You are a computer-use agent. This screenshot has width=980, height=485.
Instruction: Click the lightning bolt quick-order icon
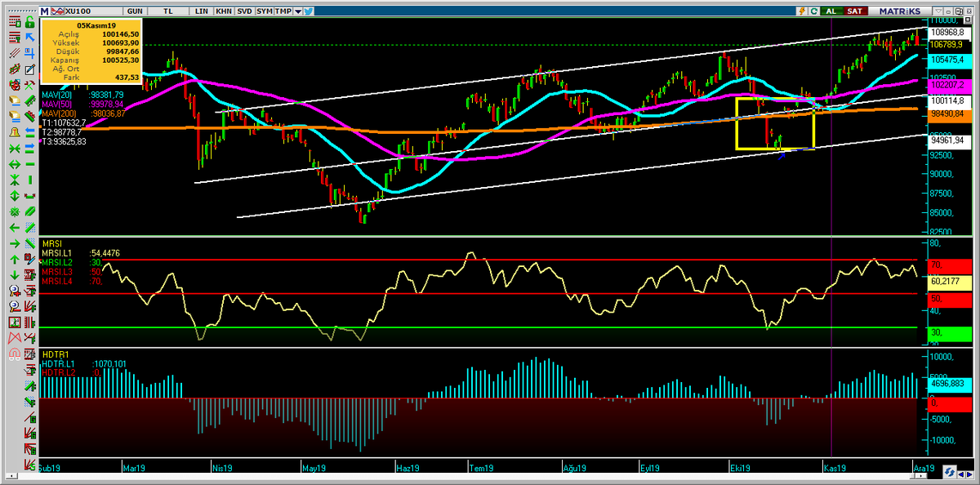802,11
